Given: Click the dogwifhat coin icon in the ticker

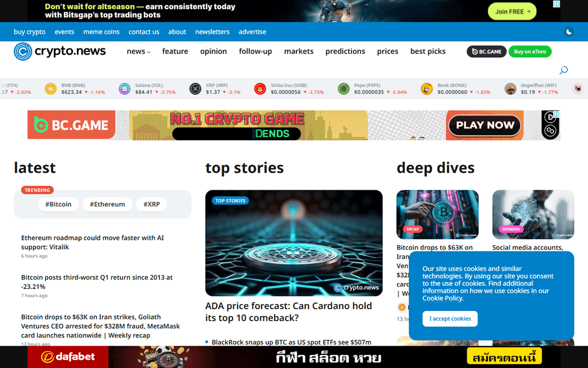Looking at the screenshot, I should point(510,89).
